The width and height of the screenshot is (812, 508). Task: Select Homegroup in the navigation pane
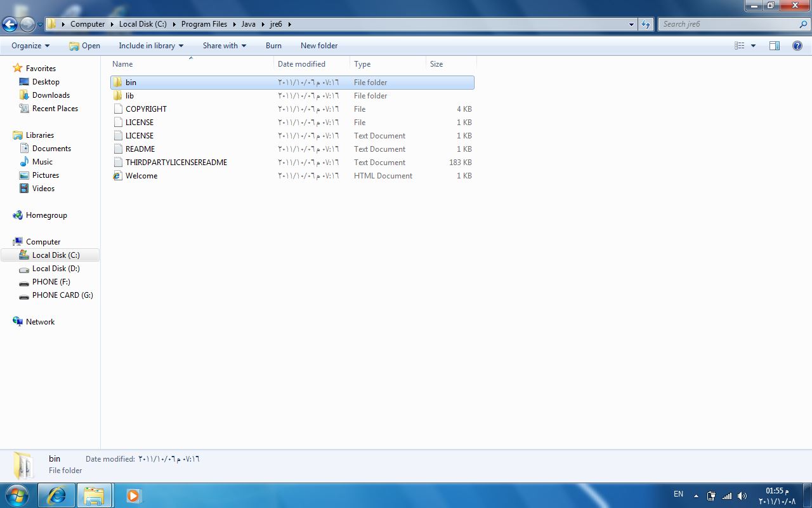pos(46,215)
